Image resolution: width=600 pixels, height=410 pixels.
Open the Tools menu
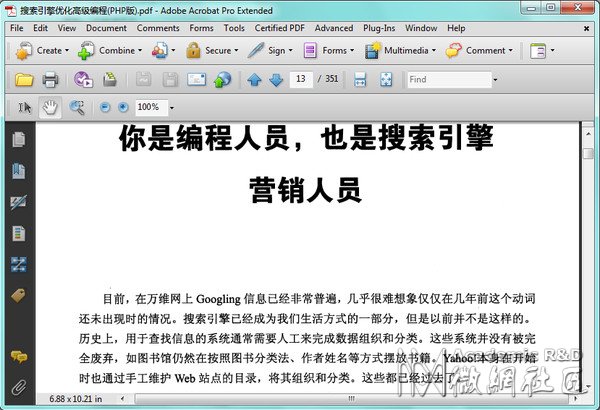(x=234, y=28)
